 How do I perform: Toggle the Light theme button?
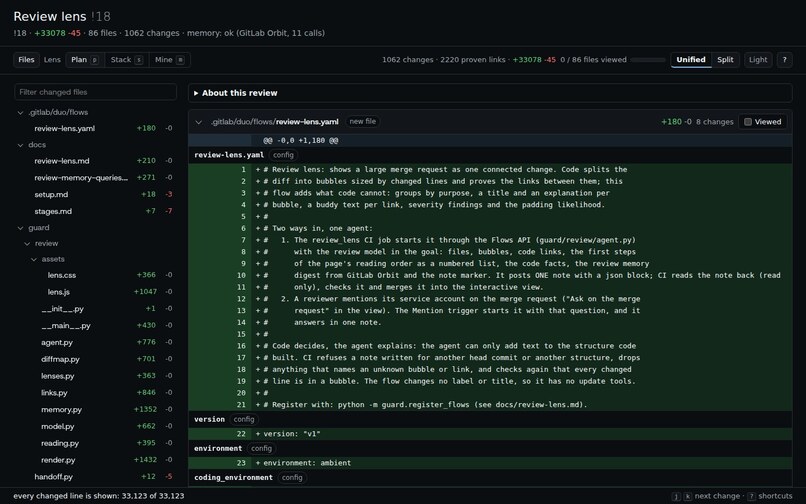[758, 60]
